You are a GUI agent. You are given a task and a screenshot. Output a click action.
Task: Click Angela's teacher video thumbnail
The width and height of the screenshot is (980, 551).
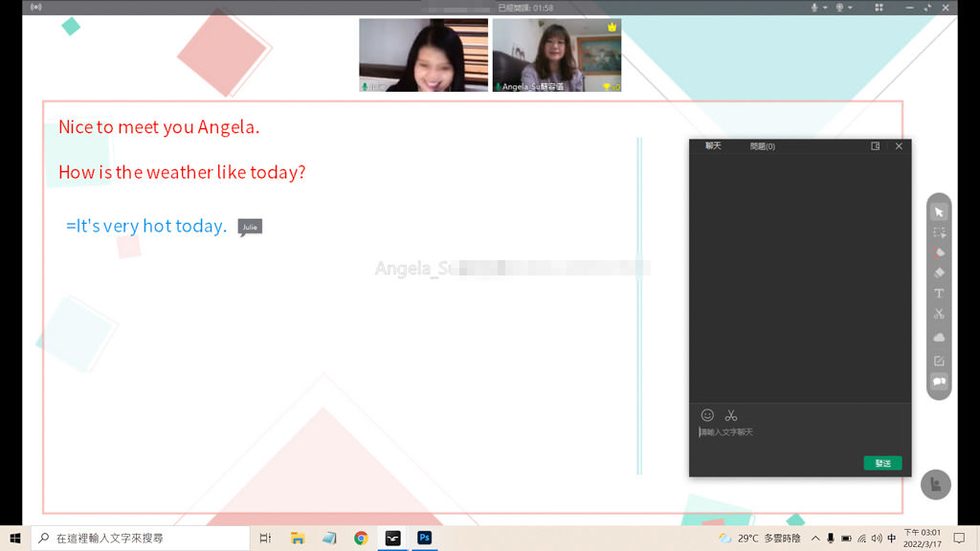click(557, 55)
